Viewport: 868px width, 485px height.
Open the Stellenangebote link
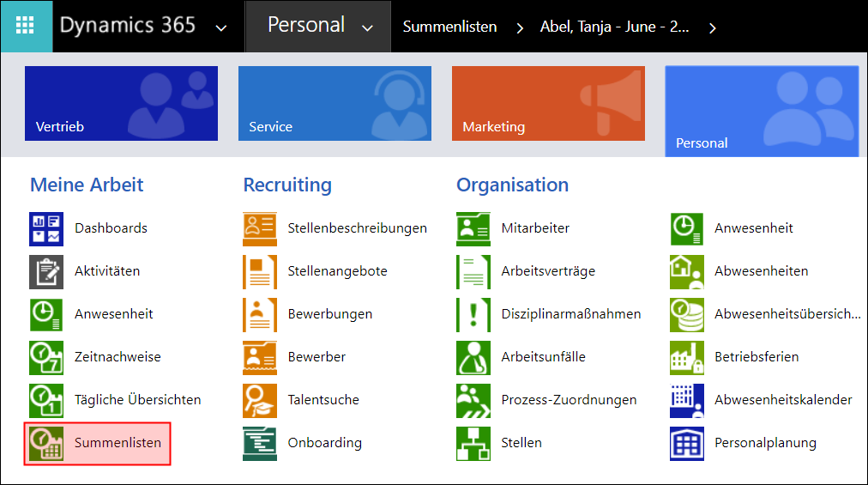pos(337,271)
